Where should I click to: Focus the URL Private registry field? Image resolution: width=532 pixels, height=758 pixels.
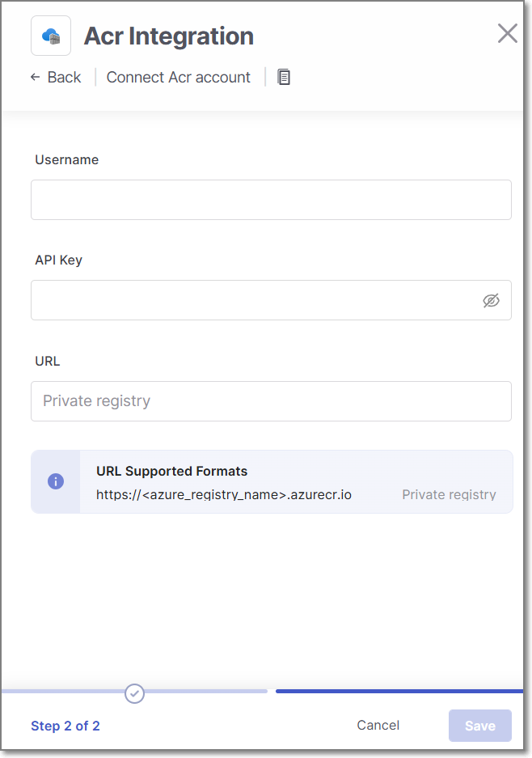tap(271, 401)
